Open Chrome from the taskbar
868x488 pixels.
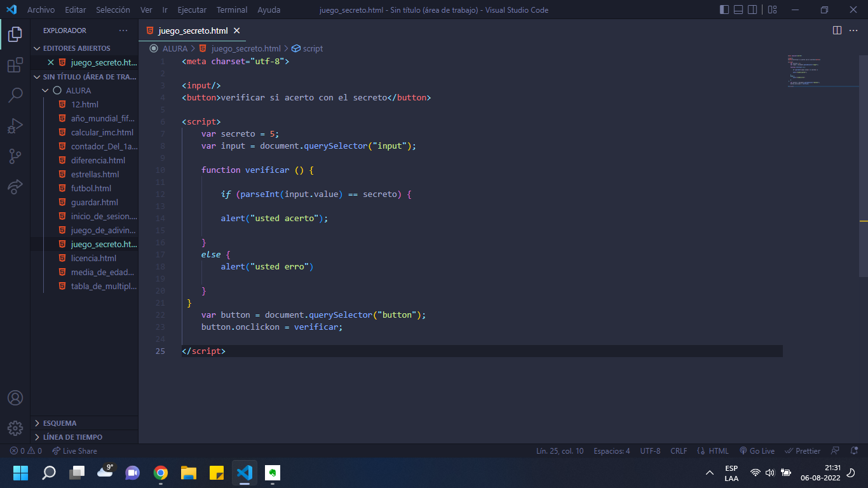161,473
